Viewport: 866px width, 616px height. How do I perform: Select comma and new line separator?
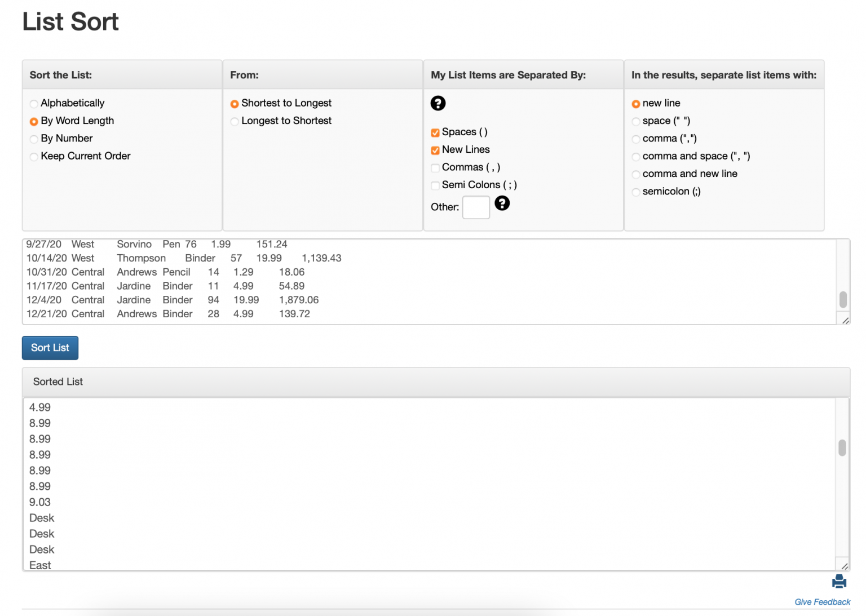[x=636, y=174]
